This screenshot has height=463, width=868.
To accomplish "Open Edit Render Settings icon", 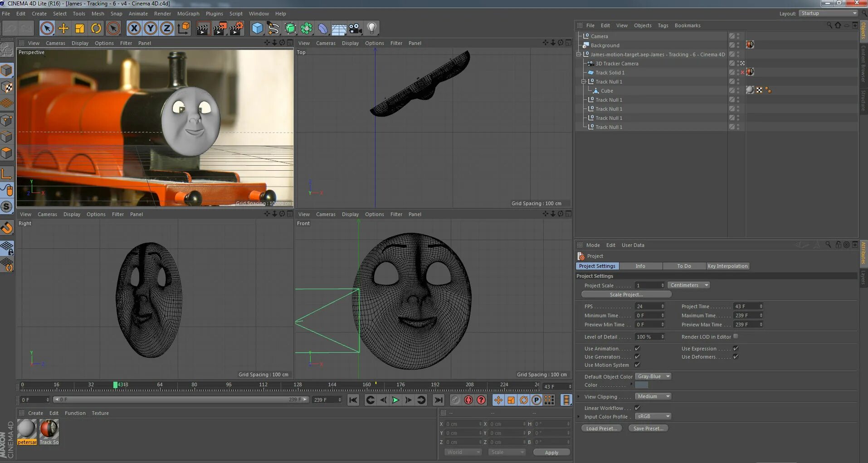I will [236, 29].
